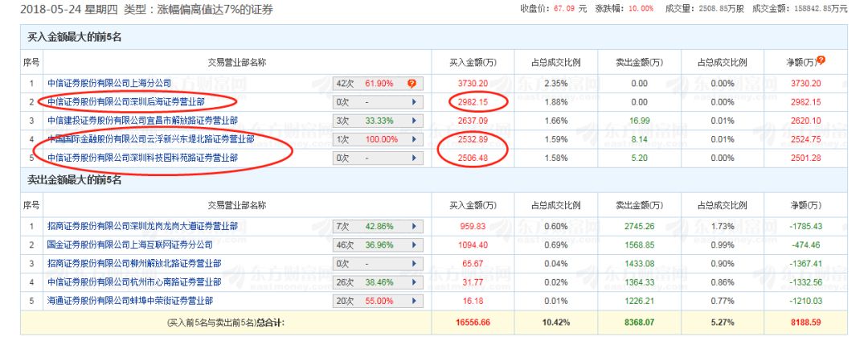Select total net amount 8188.59
Viewport: 868px width, 337px height.
(805, 321)
